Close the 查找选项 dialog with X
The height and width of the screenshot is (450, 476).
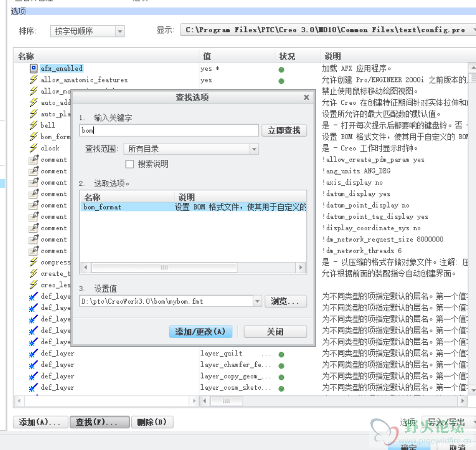point(306,97)
